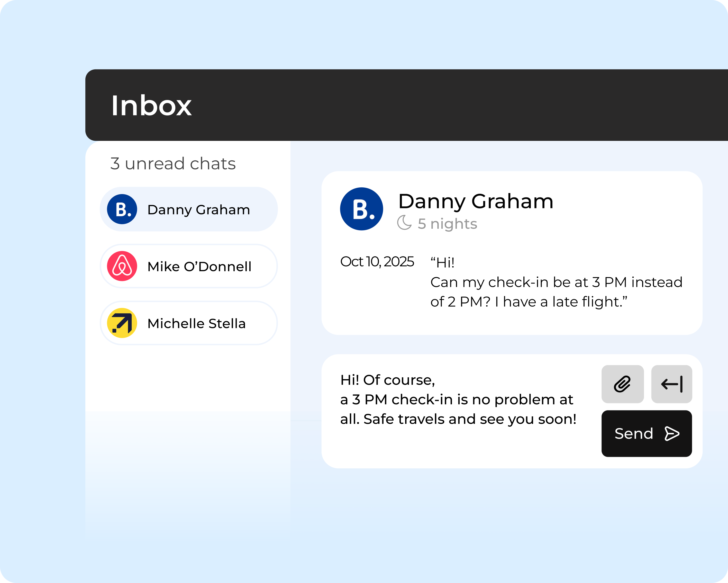Click the Oct 10, 2025 message date
This screenshot has height=583, width=728.
click(377, 262)
